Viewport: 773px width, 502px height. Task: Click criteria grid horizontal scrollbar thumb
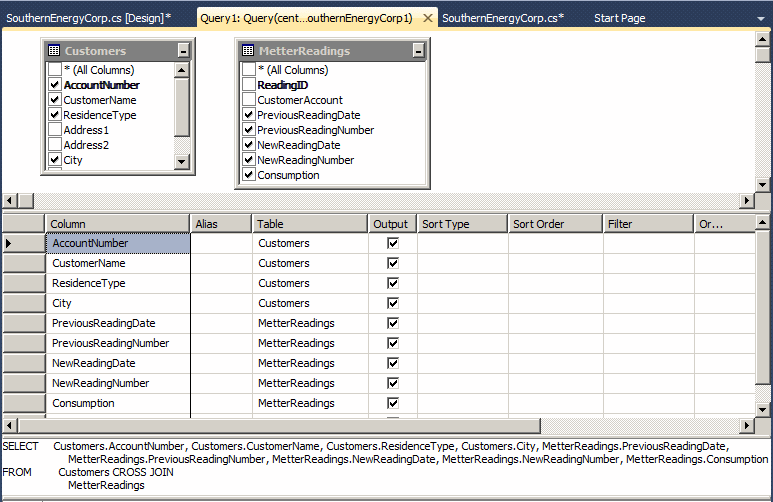coord(279,425)
